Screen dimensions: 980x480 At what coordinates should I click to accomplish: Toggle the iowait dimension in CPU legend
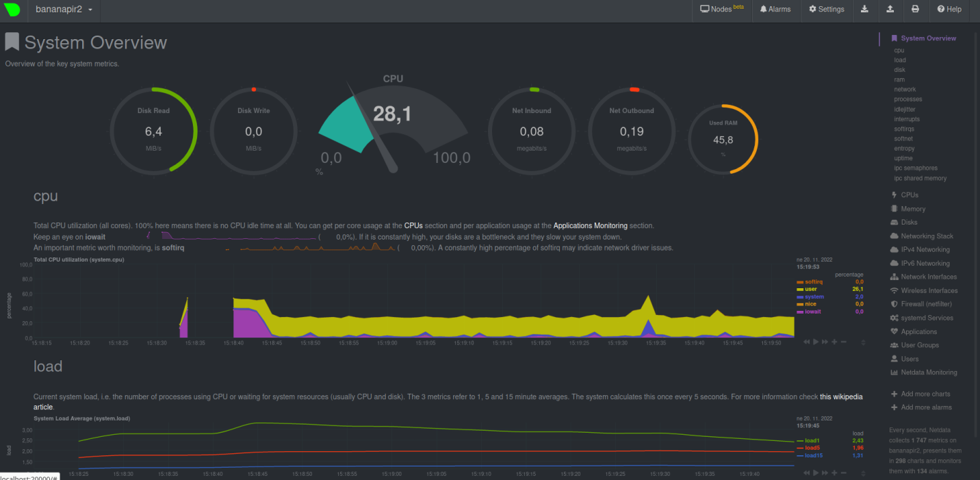[x=812, y=312]
